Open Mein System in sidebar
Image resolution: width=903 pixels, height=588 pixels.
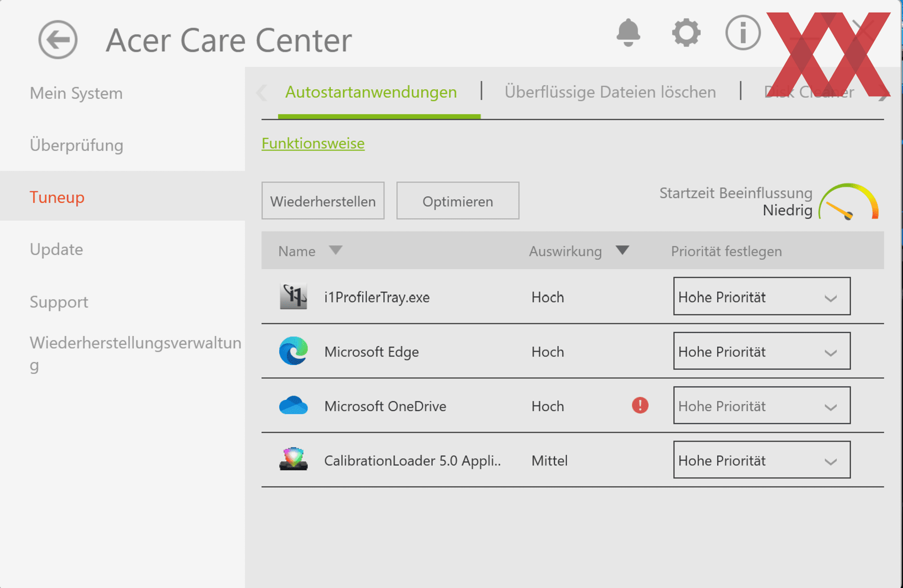pyautogui.click(x=76, y=93)
